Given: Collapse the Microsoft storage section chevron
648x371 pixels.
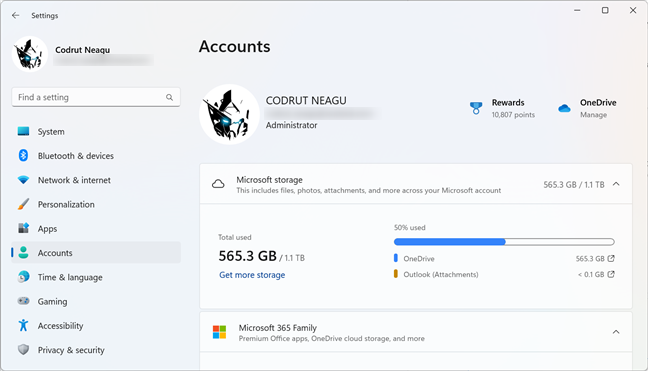Looking at the screenshot, I should point(616,184).
